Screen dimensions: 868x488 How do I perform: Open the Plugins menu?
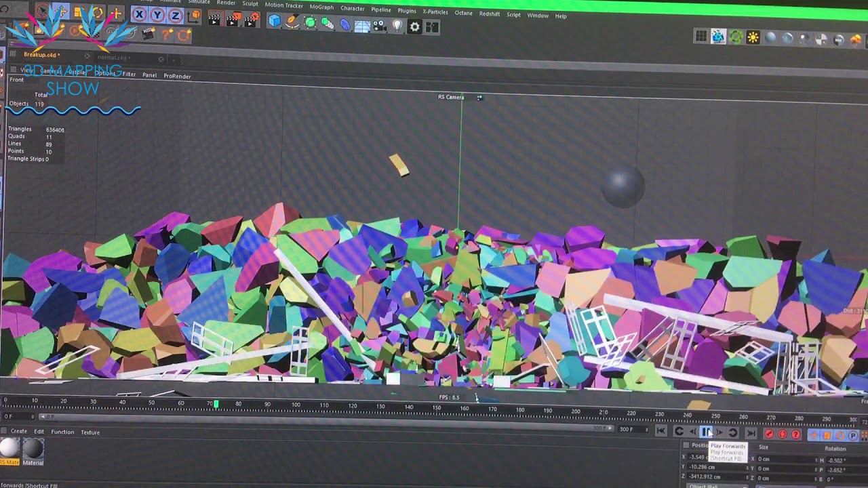pyautogui.click(x=407, y=11)
